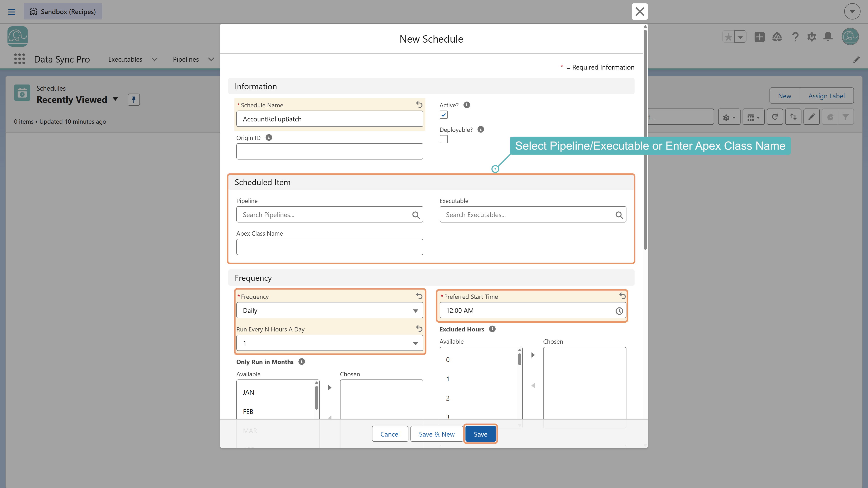Close the New Schedule dialog with X
This screenshot has width=868, height=488.
[639, 12]
